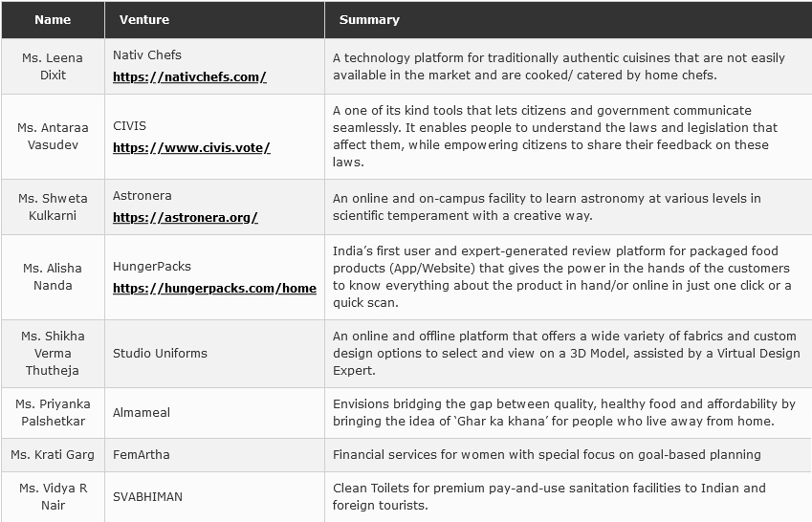Open the www.civis.vote link

[191, 148]
